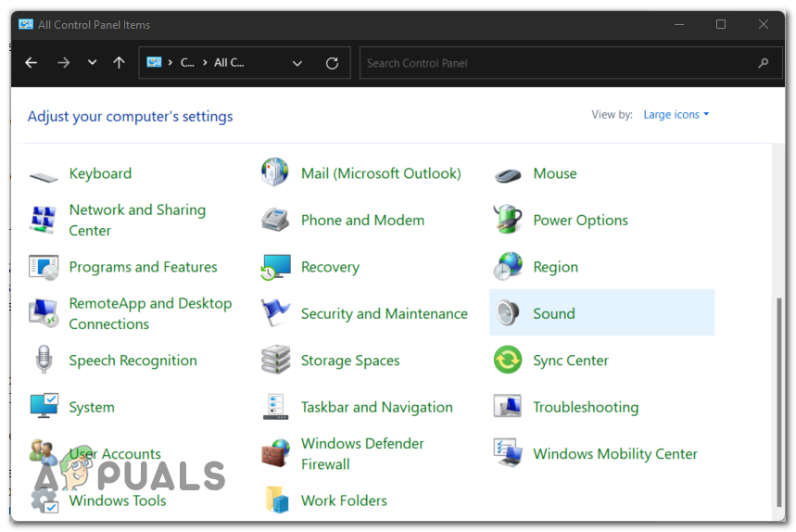
Task: Open the Taskbar and Navigation icon
Action: point(275,407)
